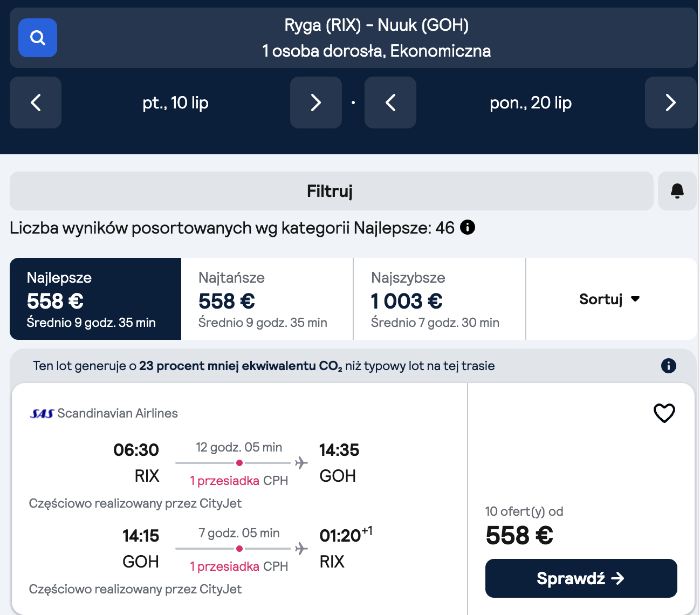Save flight with the heart icon

click(x=664, y=413)
